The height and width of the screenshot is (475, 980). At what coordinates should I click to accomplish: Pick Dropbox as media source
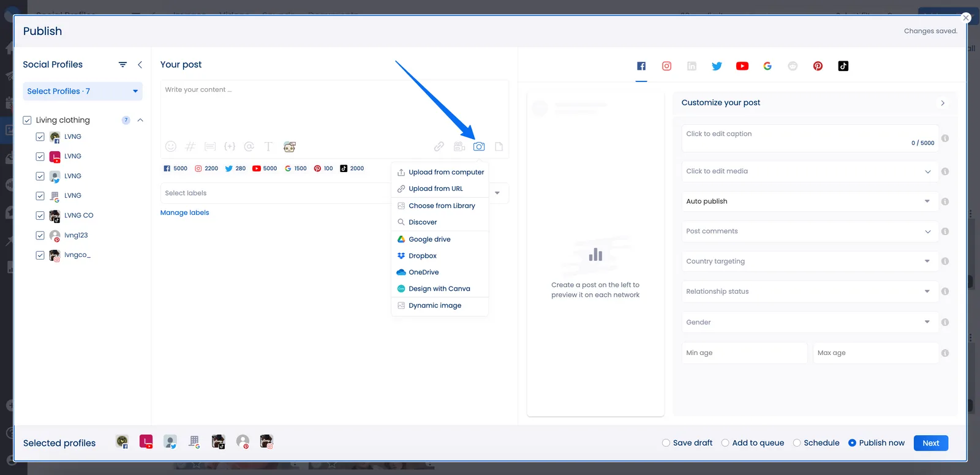[x=440, y=256]
